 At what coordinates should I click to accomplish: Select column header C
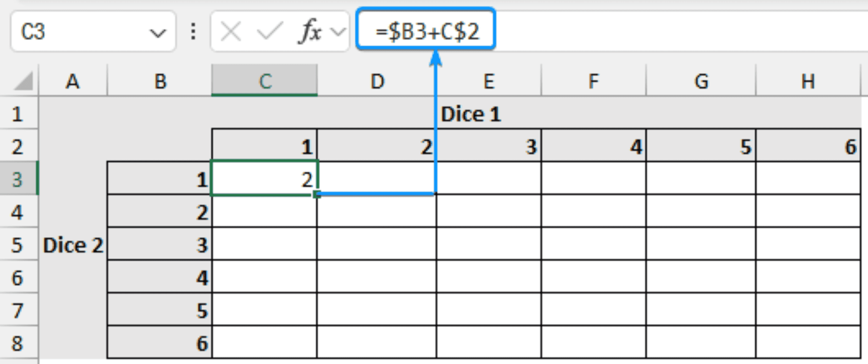(264, 81)
